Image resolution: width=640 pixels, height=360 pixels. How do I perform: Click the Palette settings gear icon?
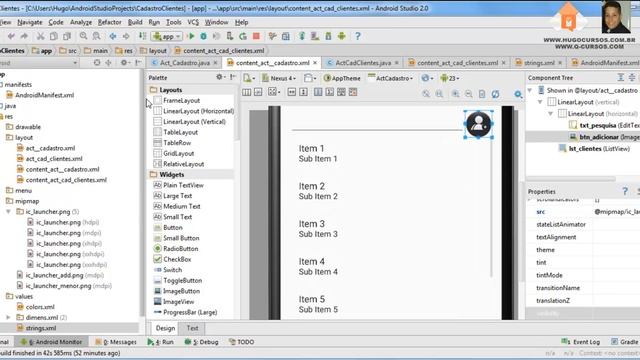220,77
